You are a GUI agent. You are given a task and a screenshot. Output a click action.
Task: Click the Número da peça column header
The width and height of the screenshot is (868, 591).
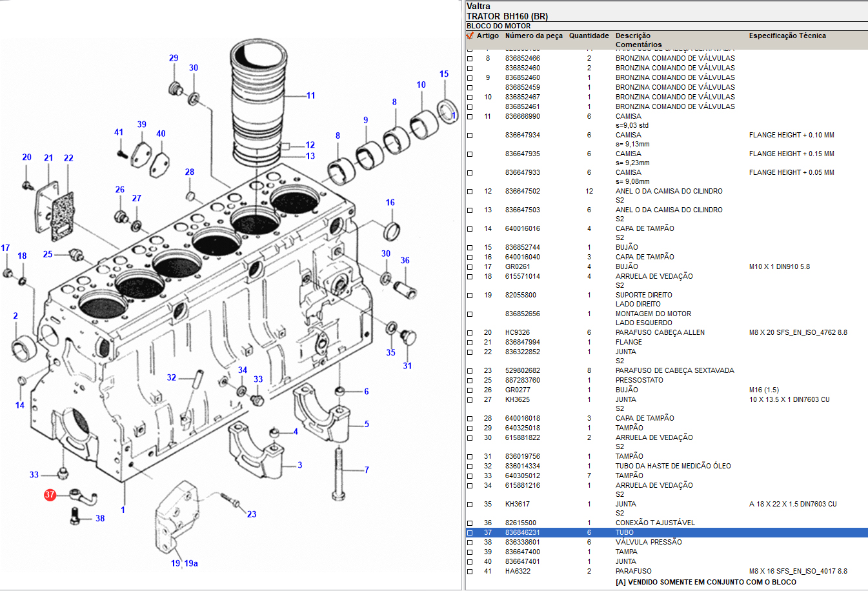pyautogui.click(x=533, y=36)
